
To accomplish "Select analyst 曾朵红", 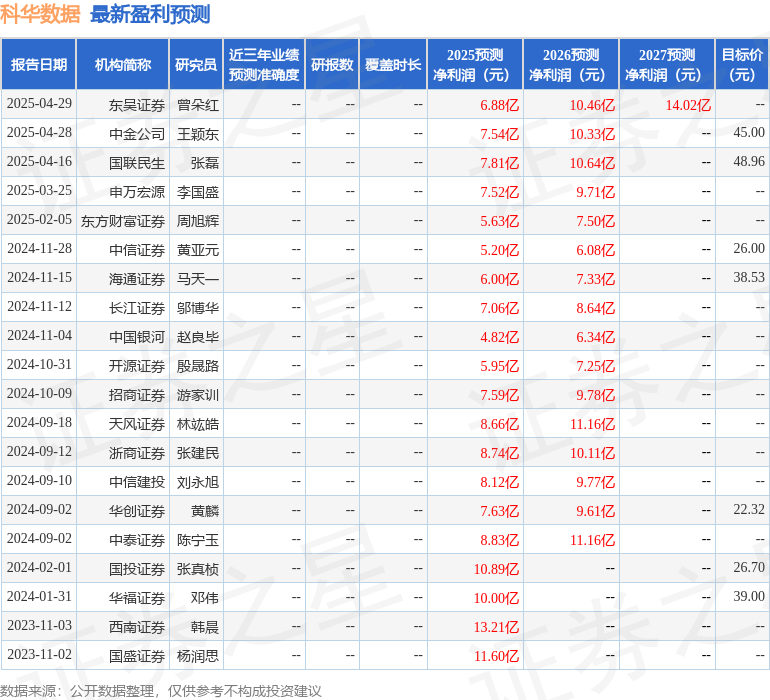I will (198, 105).
